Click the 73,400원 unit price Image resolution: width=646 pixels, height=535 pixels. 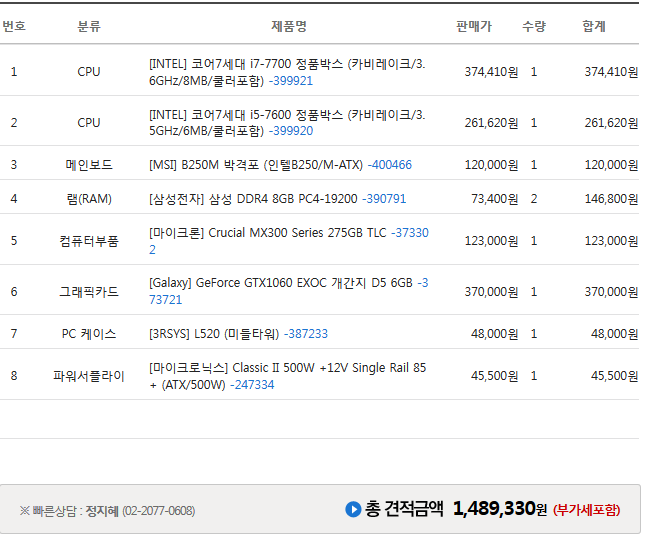tap(494, 199)
